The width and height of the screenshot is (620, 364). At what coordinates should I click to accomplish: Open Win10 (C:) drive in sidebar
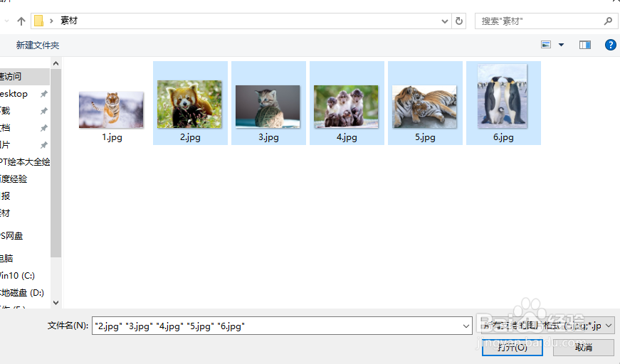pos(17,276)
